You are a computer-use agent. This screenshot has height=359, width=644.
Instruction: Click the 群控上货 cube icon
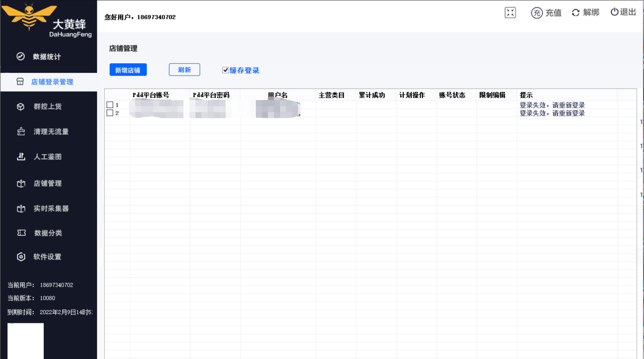[21, 107]
